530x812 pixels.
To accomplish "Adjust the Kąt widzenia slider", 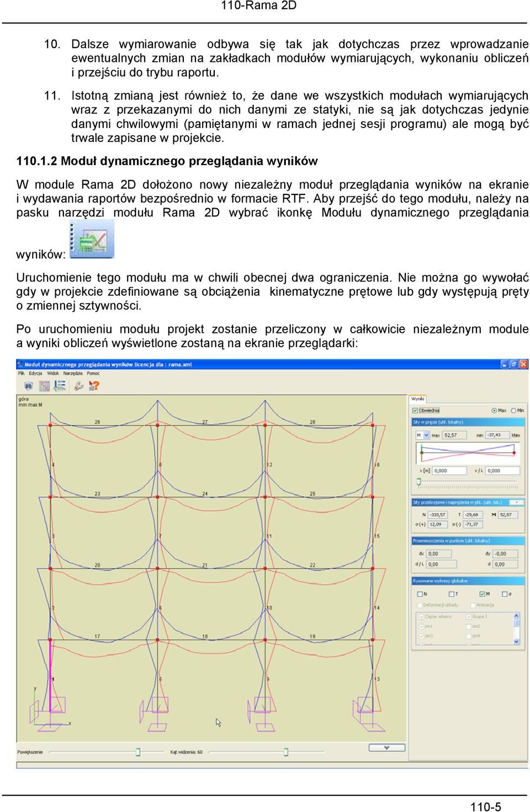I will coord(285,752).
